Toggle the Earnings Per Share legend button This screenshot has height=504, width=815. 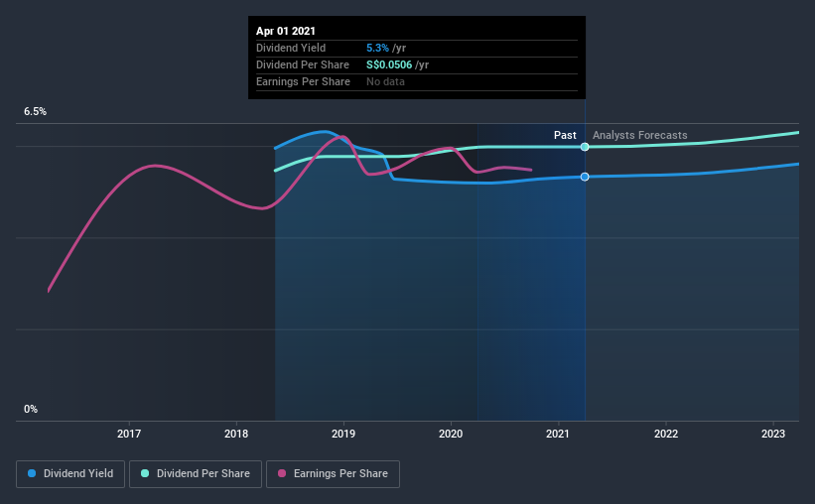coord(333,474)
